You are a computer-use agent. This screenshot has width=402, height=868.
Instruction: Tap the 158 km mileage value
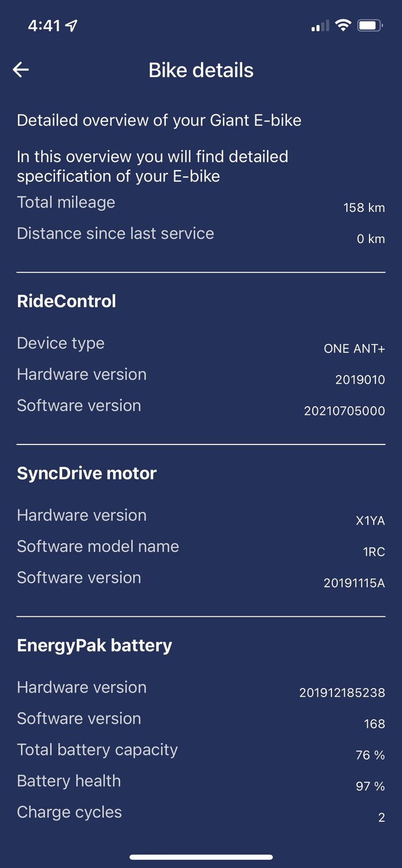pyautogui.click(x=364, y=207)
